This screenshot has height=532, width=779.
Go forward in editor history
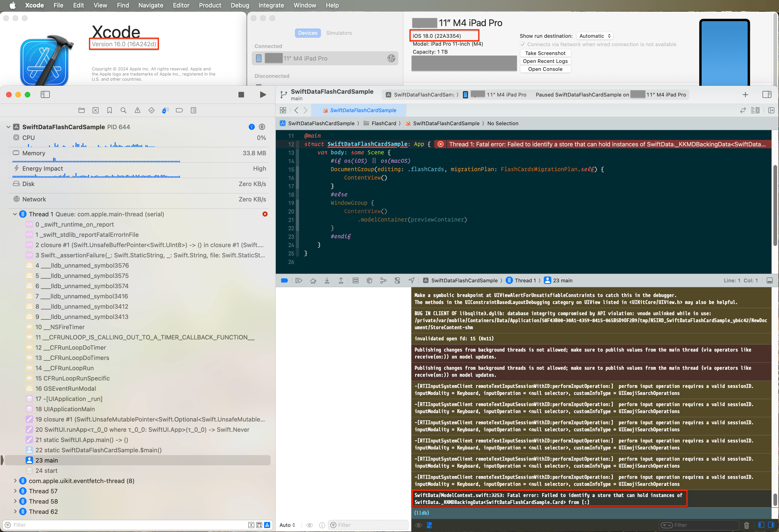pyautogui.click(x=305, y=110)
